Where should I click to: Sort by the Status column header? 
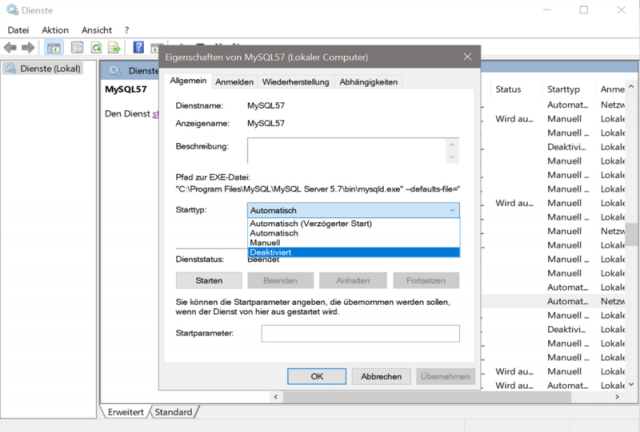pyautogui.click(x=508, y=89)
